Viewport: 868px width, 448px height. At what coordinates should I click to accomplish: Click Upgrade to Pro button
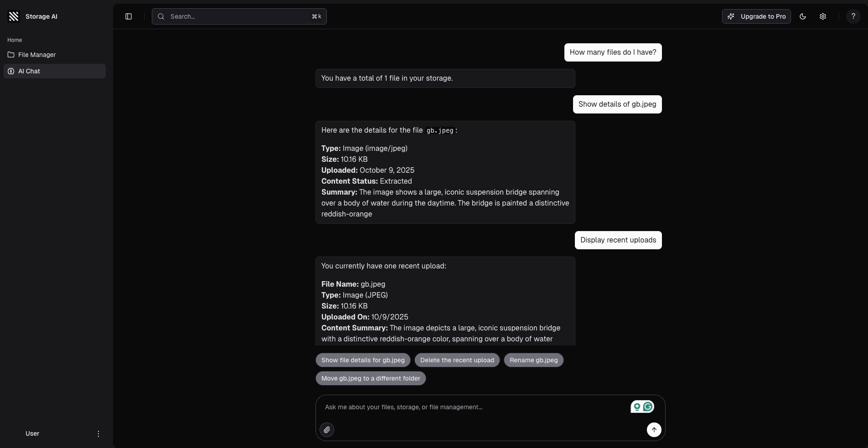(756, 16)
